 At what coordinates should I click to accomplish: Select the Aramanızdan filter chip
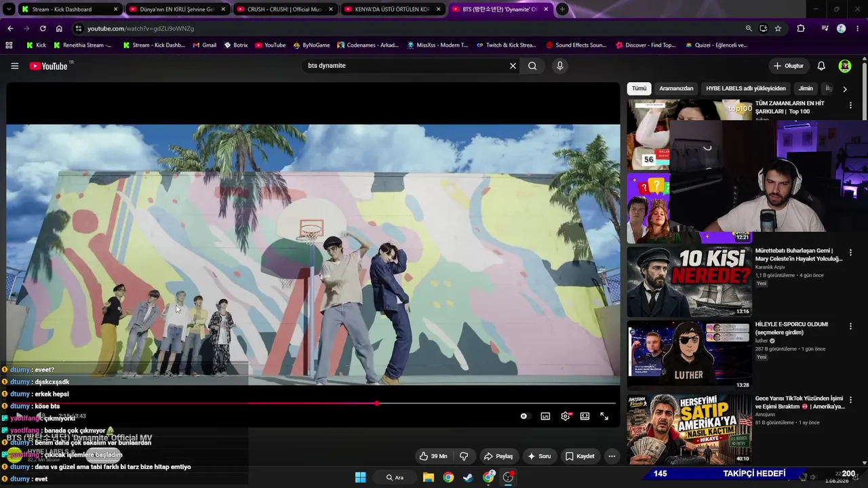[676, 89]
